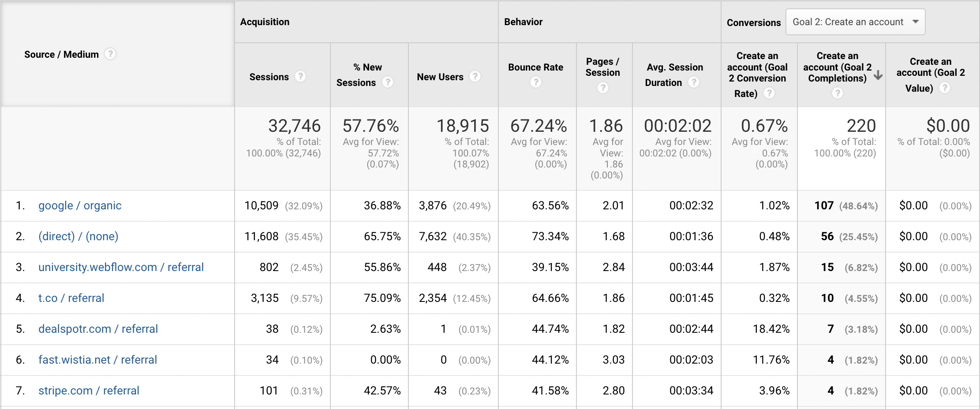This screenshot has width=980, height=409.
Task: Click university.webflow.com / referral link
Action: point(121,268)
